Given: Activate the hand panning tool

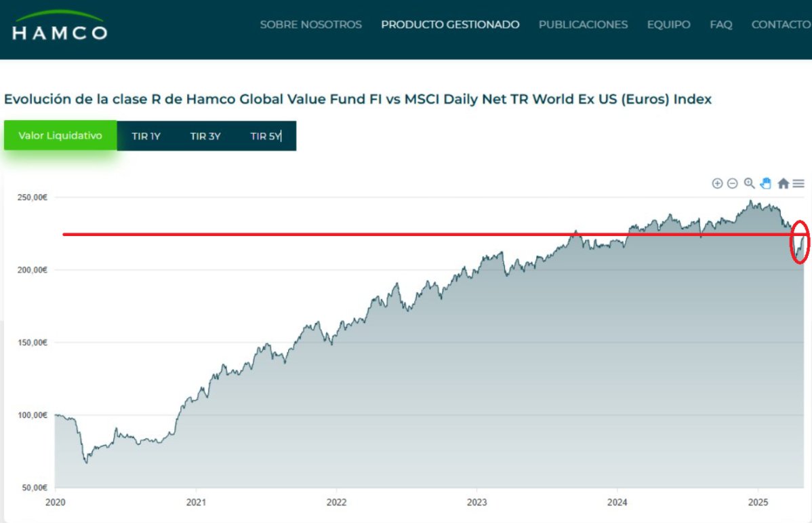Looking at the screenshot, I should click(x=766, y=183).
